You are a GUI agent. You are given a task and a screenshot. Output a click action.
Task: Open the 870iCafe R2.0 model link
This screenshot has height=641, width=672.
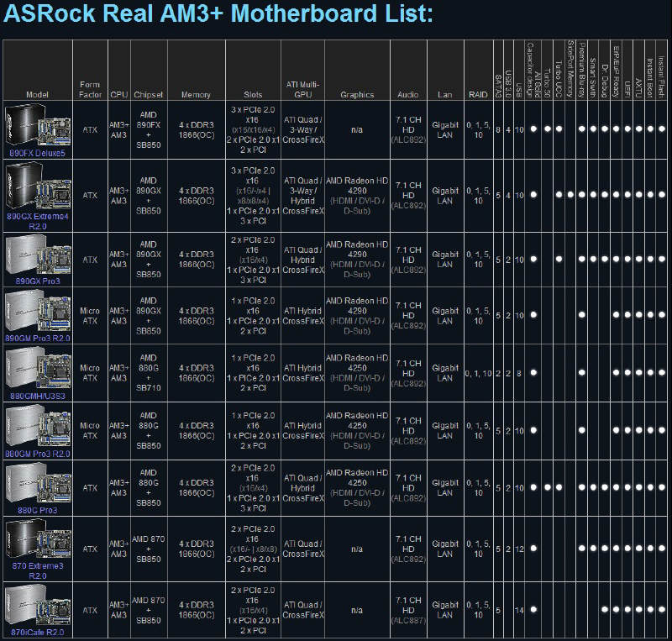[x=38, y=632]
